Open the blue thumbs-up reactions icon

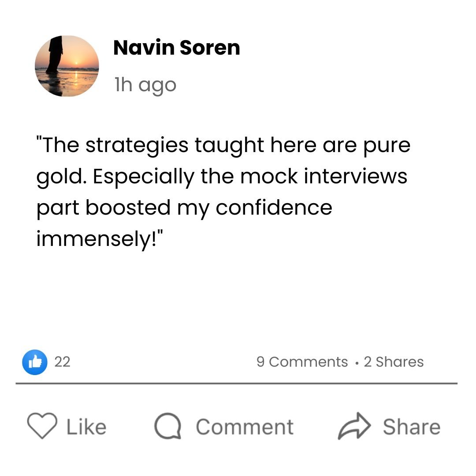coord(35,362)
